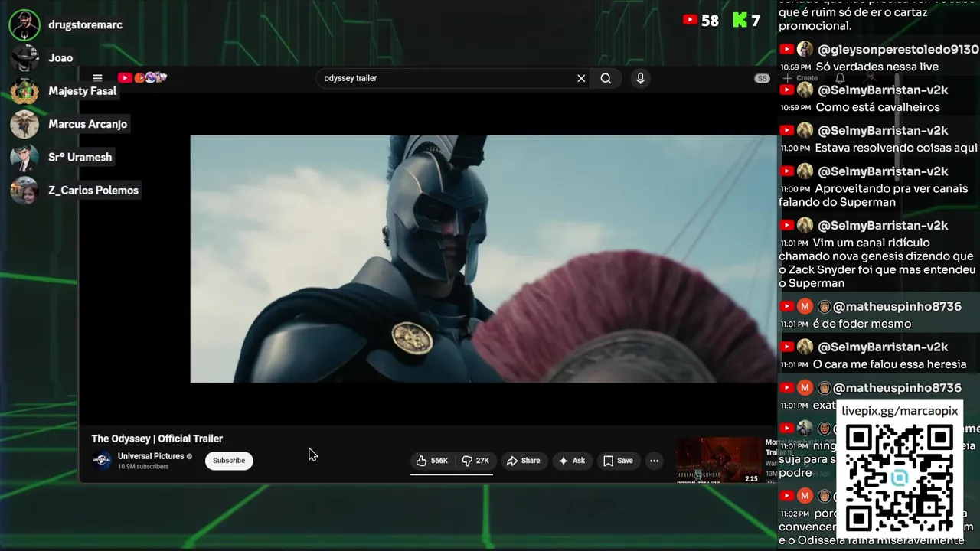Click the 2:25 duration on Mortal Kombat thumbnail
The image size is (980, 551).
coord(751,479)
